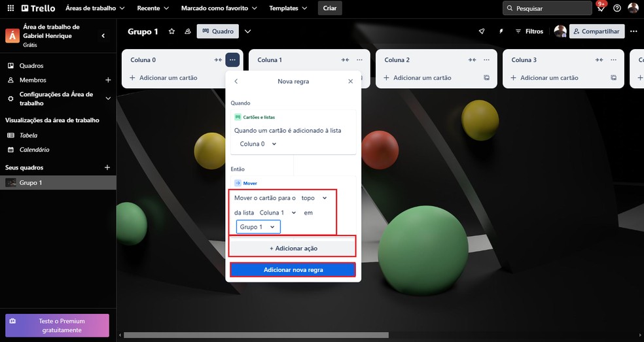
Task: Create card from template in Coluna 3
Action: [x=613, y=78]
